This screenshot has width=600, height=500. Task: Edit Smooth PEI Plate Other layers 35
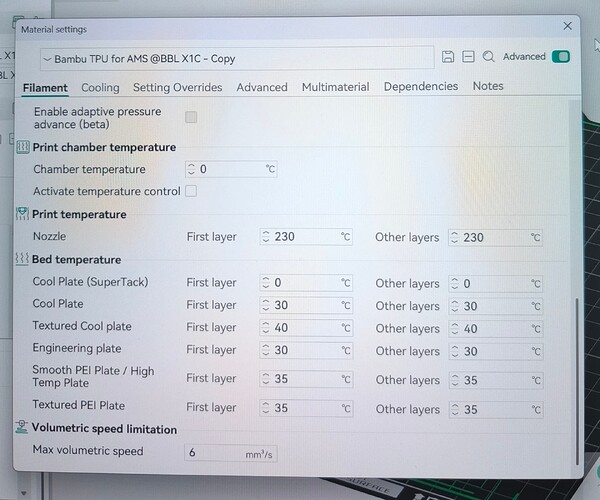(496, 380)
